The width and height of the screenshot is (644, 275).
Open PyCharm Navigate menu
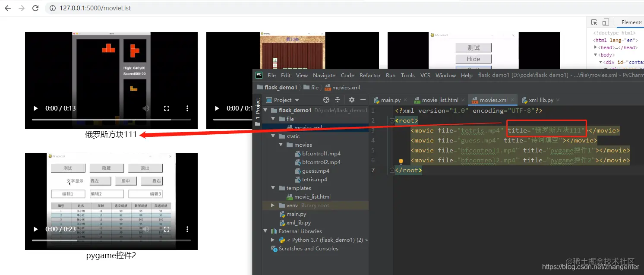(324, 75)
